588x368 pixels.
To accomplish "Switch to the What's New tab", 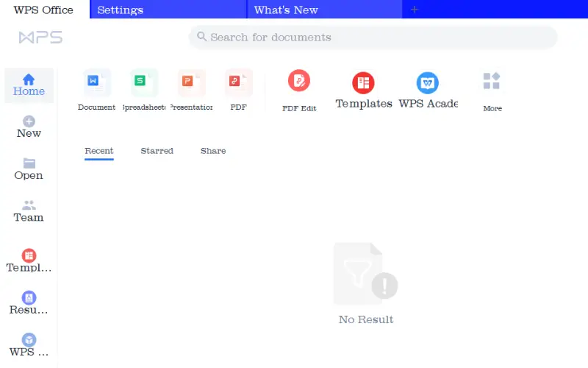I will point(324,10).
